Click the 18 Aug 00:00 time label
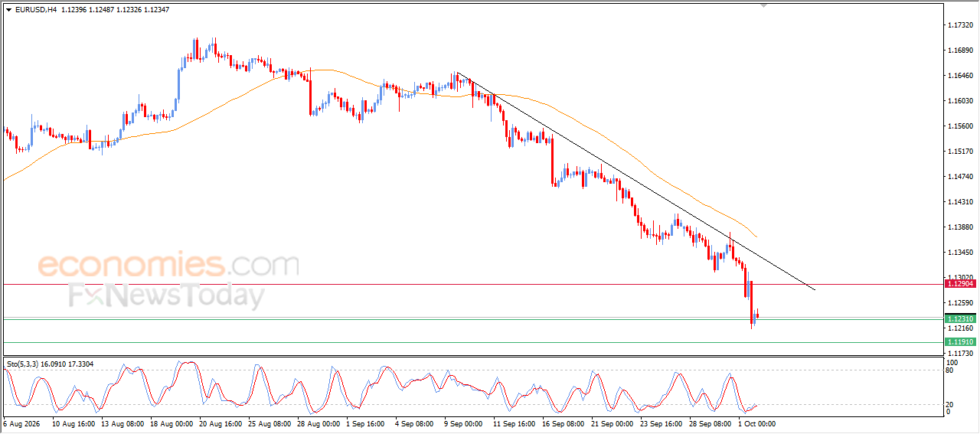Viewport: 980px width, 434px height. (170, 423)
